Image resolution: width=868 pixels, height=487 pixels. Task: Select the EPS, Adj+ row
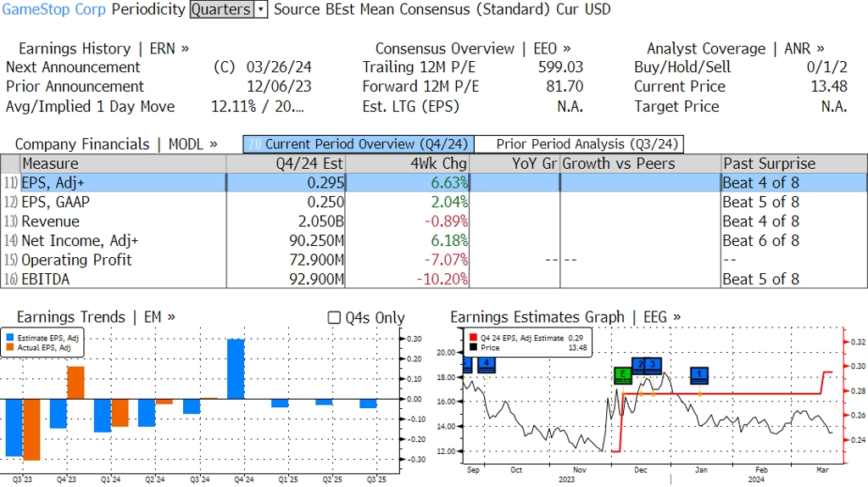433,182
